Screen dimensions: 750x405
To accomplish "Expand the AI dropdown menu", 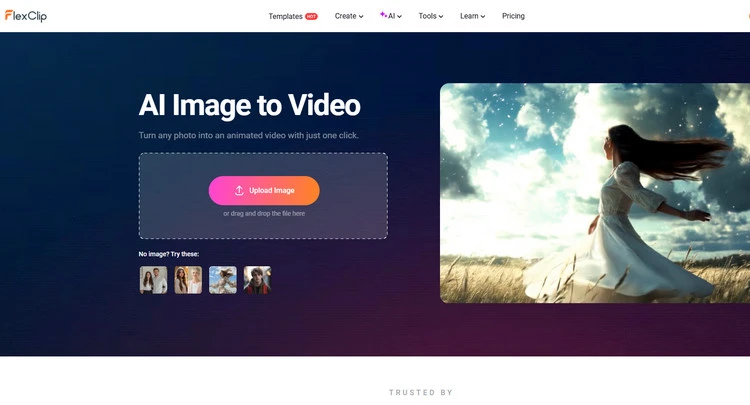I will [x=394, y=16].
